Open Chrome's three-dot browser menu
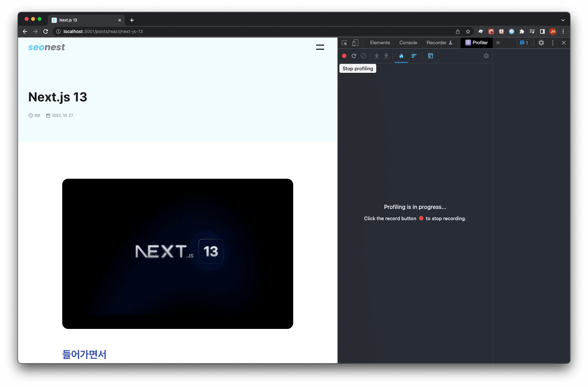The height and width of the screenshot is (387, 588). click(x=563, y=31)
